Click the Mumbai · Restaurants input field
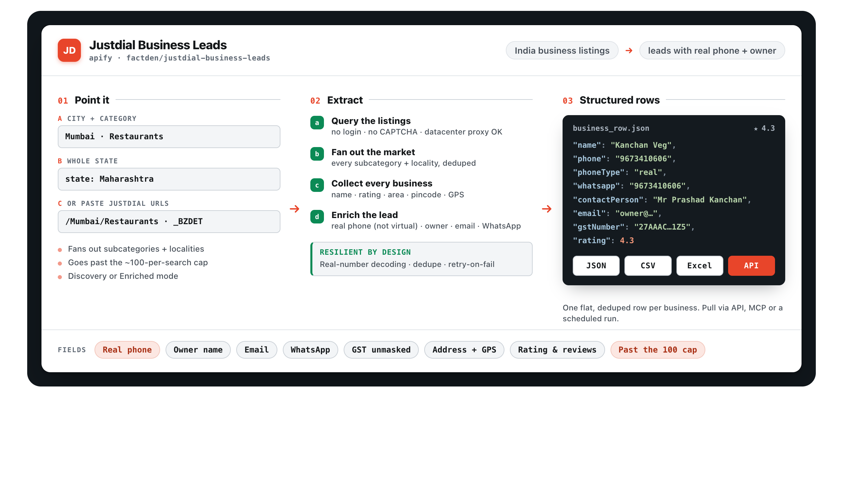843x504 pixels. tap(169, 137)
